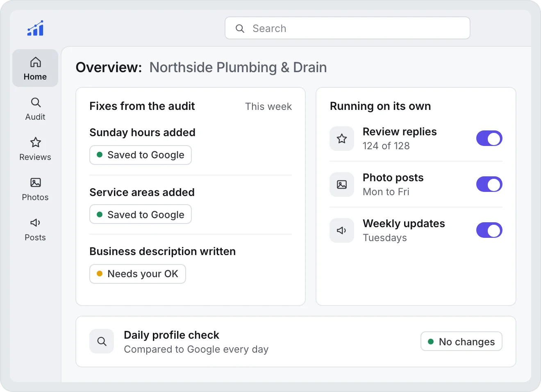
Task: Turn off the Review replies toggle
Action: [x=489, y=139]
